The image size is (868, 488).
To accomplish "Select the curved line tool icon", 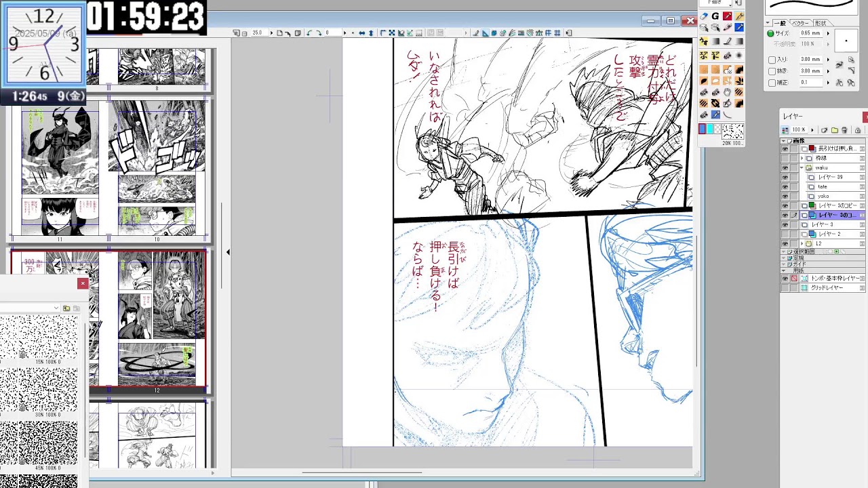I will pyautogui.click(x=727, y=114).
